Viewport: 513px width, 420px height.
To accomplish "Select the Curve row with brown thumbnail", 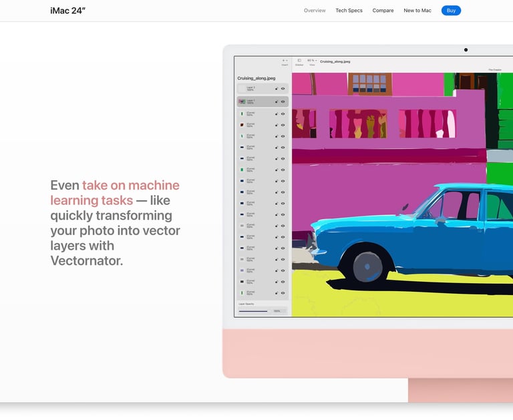I will 263,125.
